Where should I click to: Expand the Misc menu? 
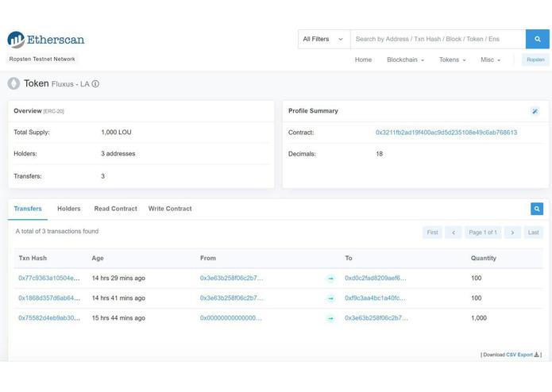[490, 60]
